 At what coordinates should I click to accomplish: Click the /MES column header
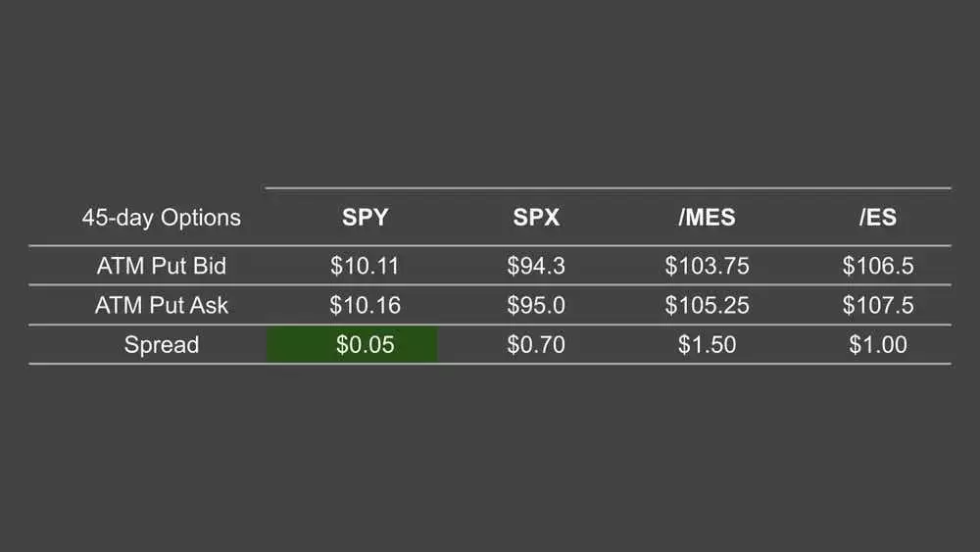(x=707, y=218)
